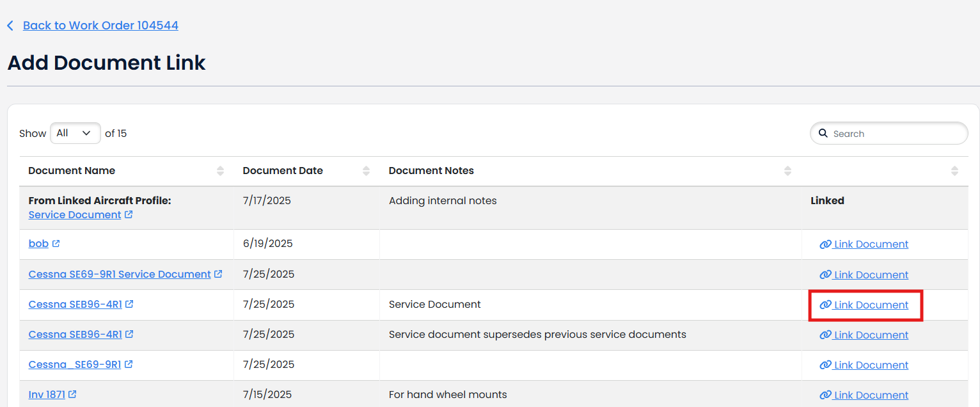Click chain icon in Cessna SE69-9R1 Service Document row
980x407 pixels.
pyautogui.click(x=825, y=275)
